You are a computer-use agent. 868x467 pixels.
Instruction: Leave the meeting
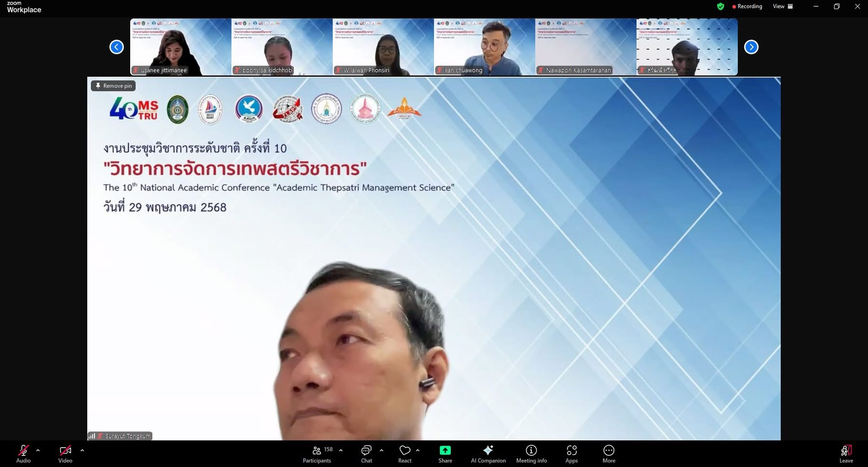(x=846, y=454)
